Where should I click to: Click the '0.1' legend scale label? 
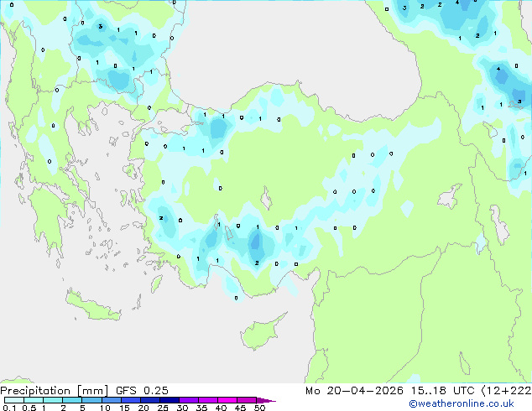coord(9,408)
